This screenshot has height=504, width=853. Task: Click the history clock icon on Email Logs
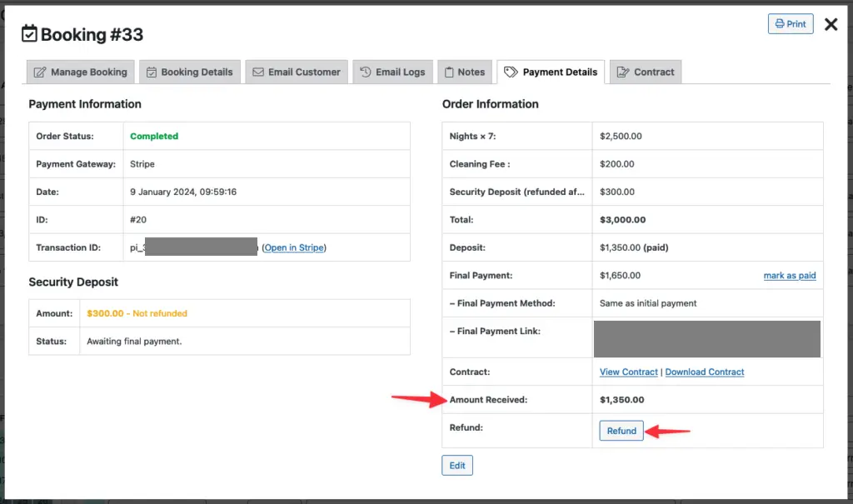click(366, 72)
